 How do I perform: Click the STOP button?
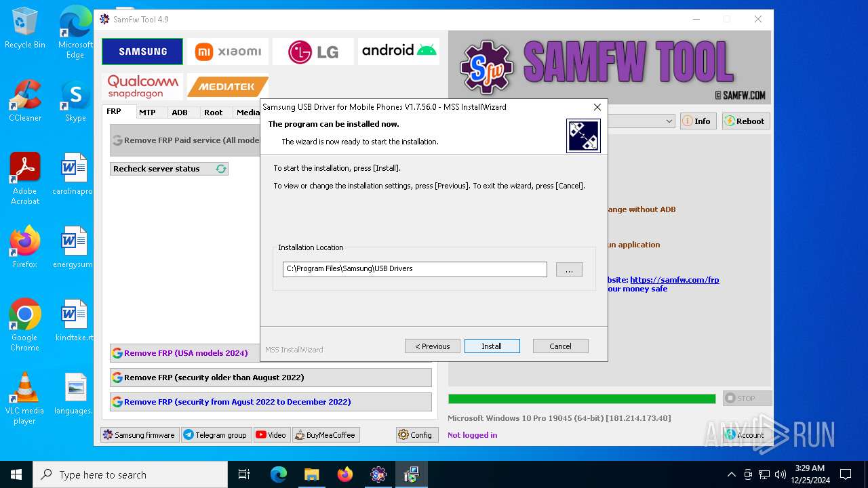click(x=747, y=399)
